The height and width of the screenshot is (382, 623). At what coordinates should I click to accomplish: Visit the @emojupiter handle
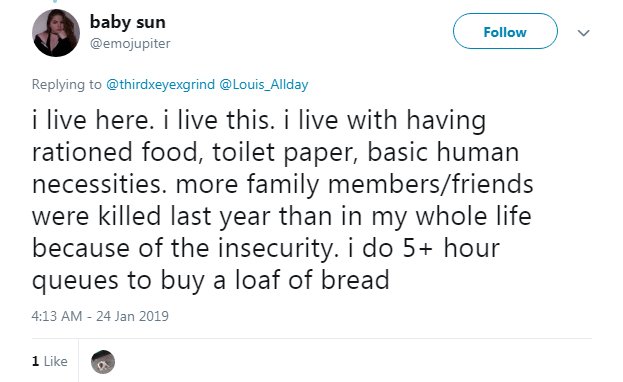point(130,43)
